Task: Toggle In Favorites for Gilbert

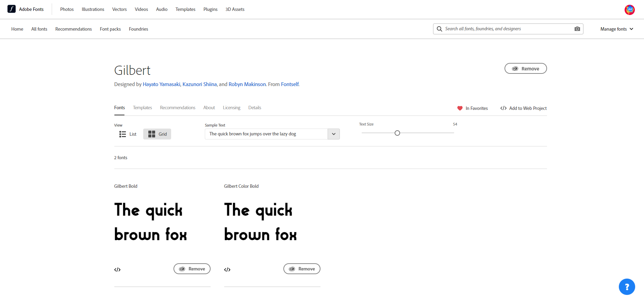Action: [x=473, y=108]
